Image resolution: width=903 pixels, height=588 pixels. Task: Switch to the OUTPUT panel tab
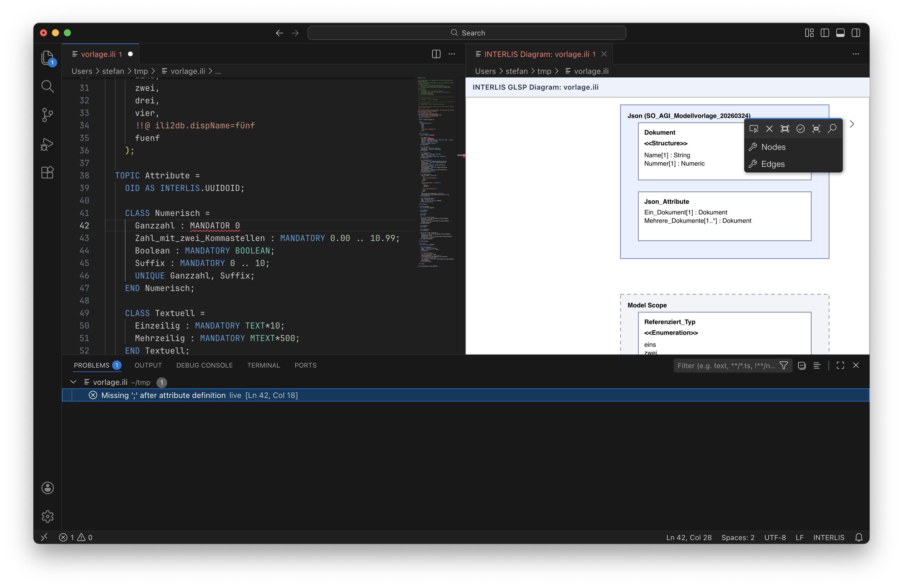148,365
